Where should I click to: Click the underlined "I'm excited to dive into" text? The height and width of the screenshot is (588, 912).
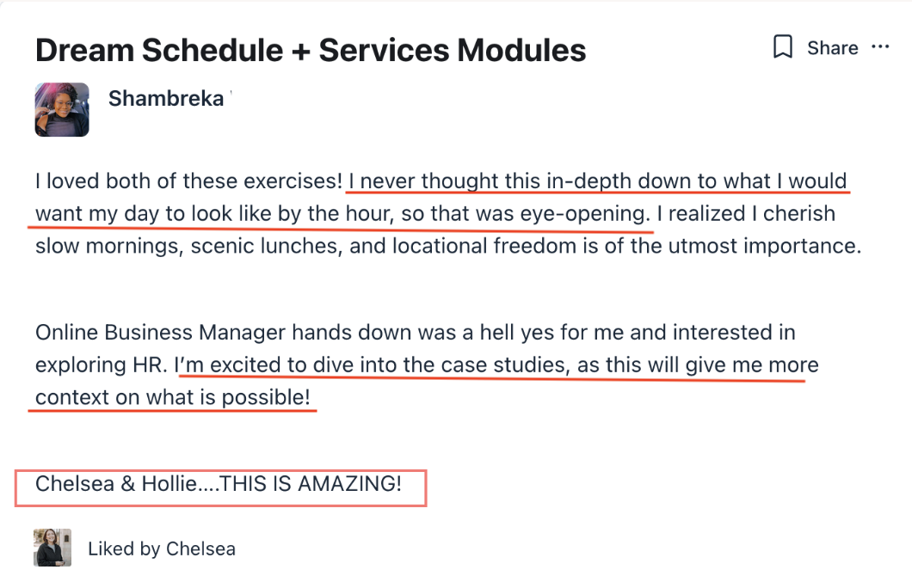click(286, 364)
